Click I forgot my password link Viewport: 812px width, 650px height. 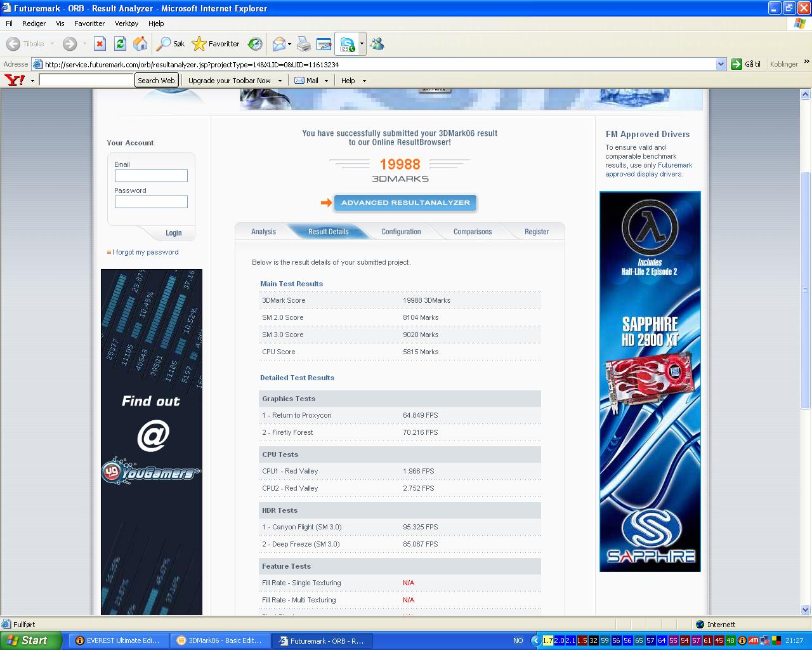coord(145,252)
